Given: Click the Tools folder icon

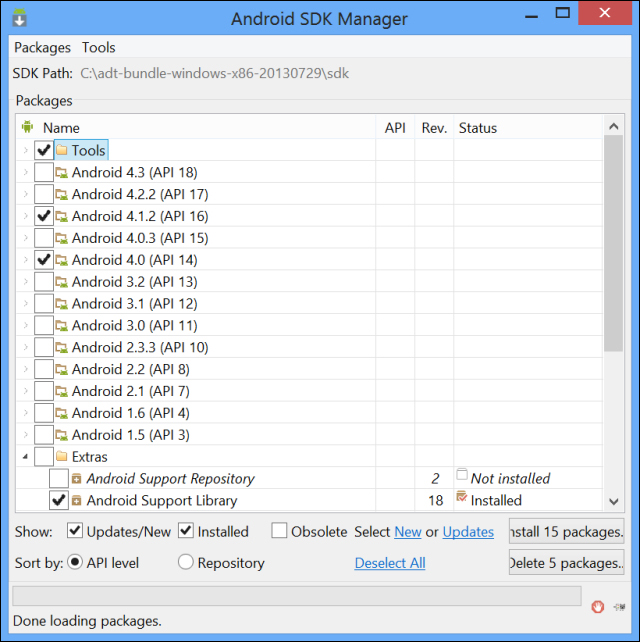Looking at the screenshot, I should point(62,150).
